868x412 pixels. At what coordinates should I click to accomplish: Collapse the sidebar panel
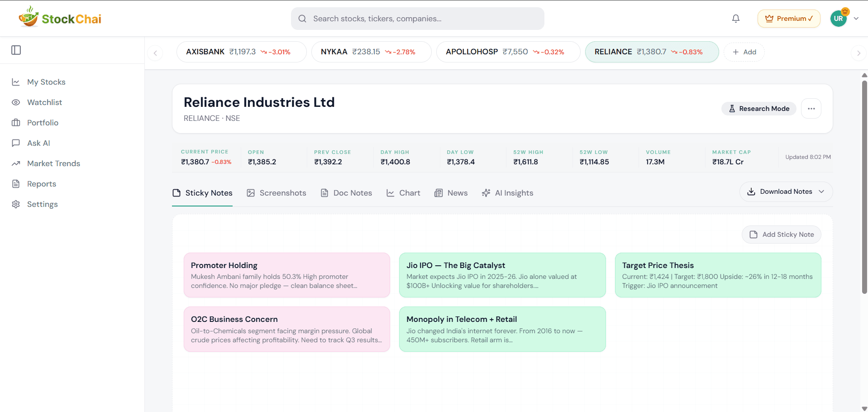tap(16, 50)
